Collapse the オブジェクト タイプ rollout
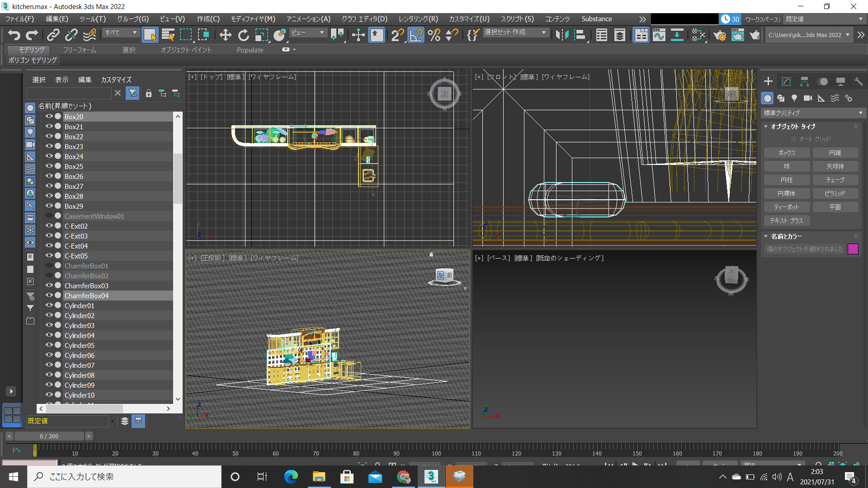Screen dimensions: 868x488 [x=766, y=127]
